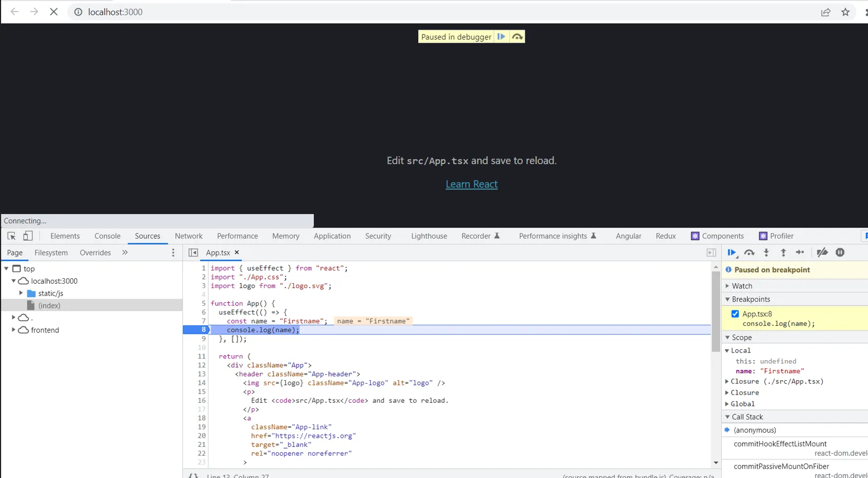
Task: View site information icon in address bar
Action: [78, 12]
